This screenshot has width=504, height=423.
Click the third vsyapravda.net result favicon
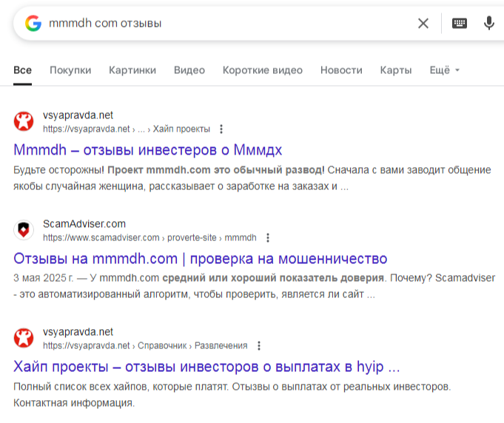point(24,339)
